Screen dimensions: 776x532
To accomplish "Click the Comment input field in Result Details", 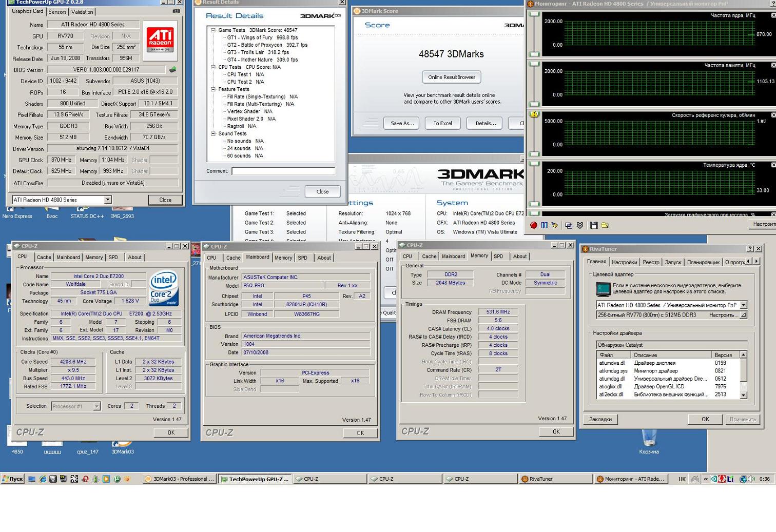I will [x=283, y=171].
